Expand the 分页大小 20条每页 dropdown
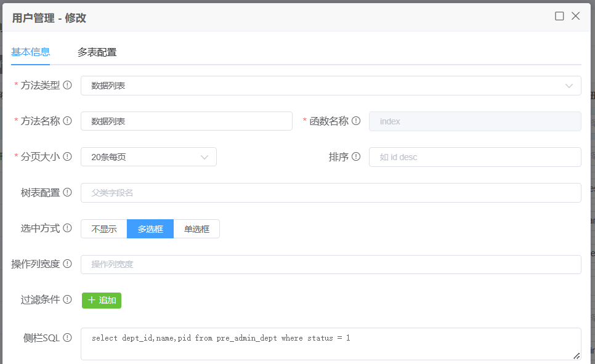 [148, 157]
